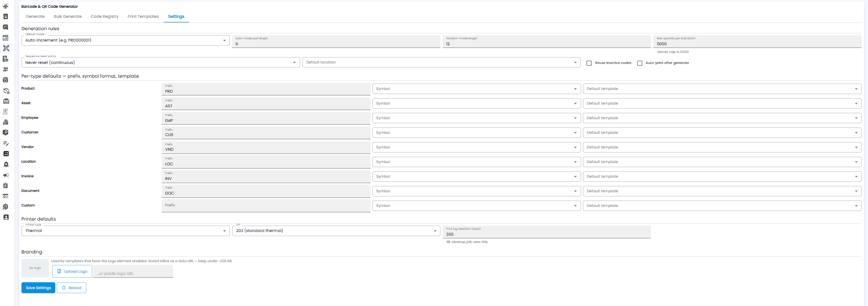Select the Settings tab

[176, 16]
